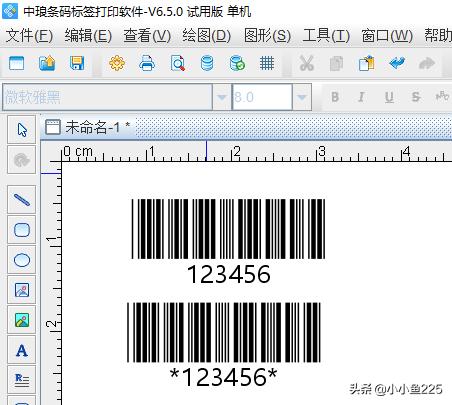Cut the selected object
Viewport: 452px width, 405px height.
[307, 63]
